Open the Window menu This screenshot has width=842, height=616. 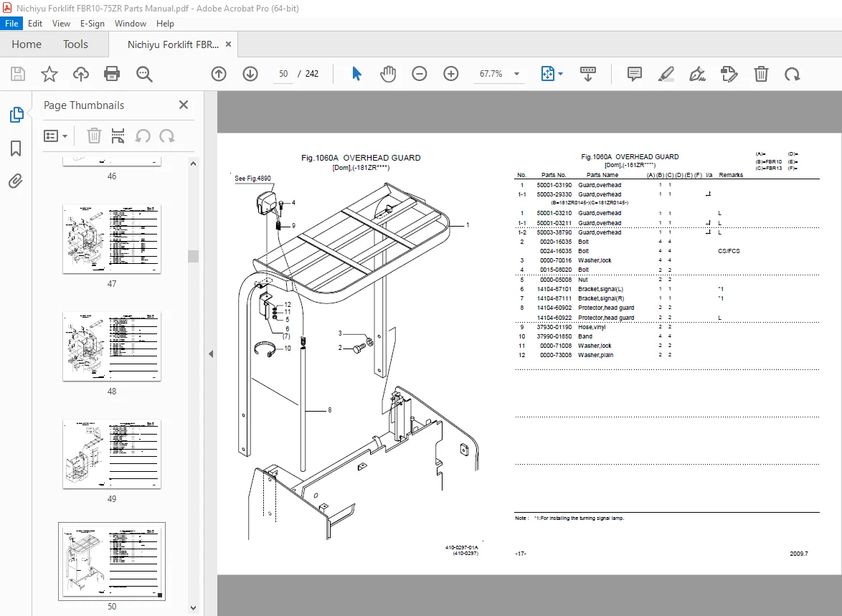(131, 24)
